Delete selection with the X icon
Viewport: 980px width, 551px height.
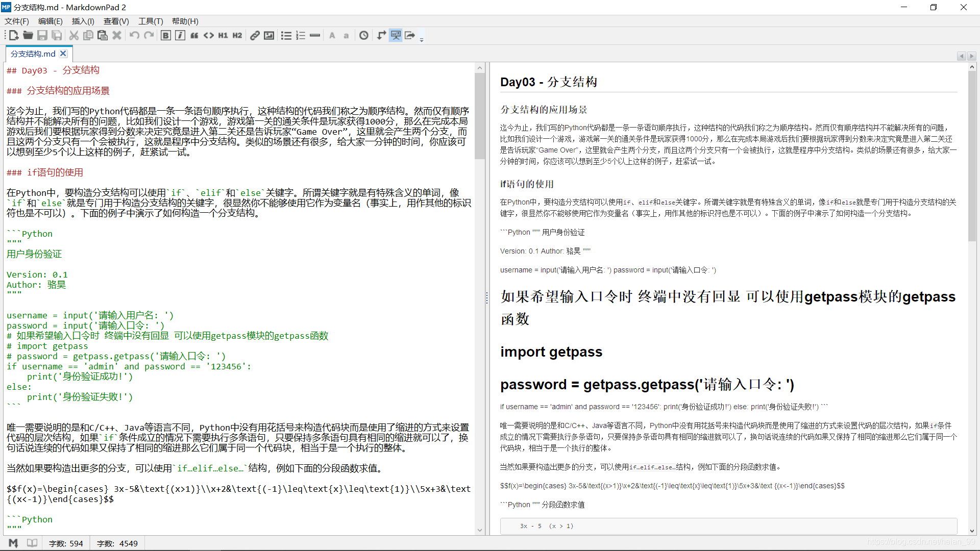tap(117, 35)
